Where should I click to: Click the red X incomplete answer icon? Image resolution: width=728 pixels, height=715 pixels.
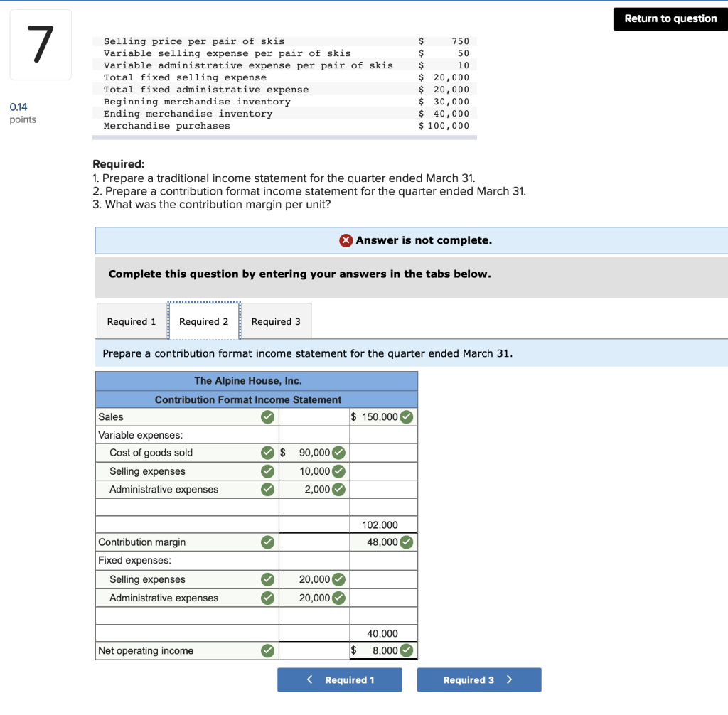346,240
